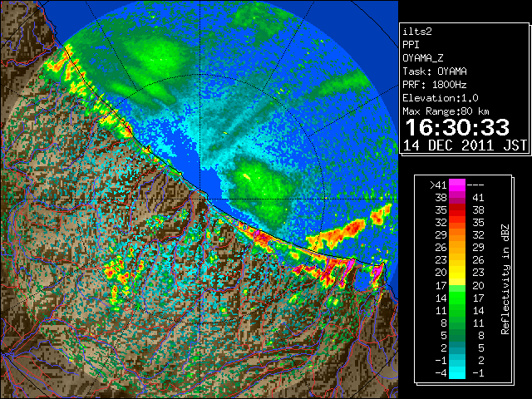532x399 pixels.
Task: Click the '-4' legend value on left
Action: [x=441, y=373]
